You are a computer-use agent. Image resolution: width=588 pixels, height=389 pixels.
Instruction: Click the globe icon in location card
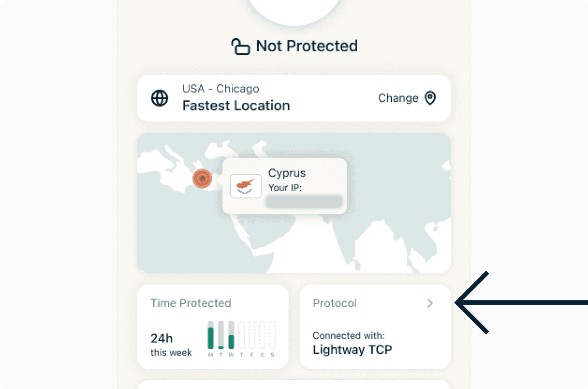pyautogui.click(x=159, y=98)
